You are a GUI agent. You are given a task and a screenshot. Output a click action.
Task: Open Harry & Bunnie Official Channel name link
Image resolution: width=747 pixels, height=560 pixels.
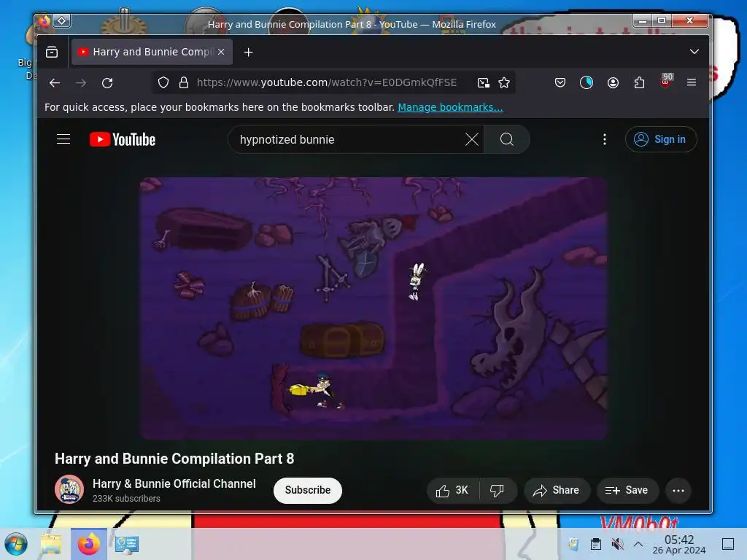174,484
